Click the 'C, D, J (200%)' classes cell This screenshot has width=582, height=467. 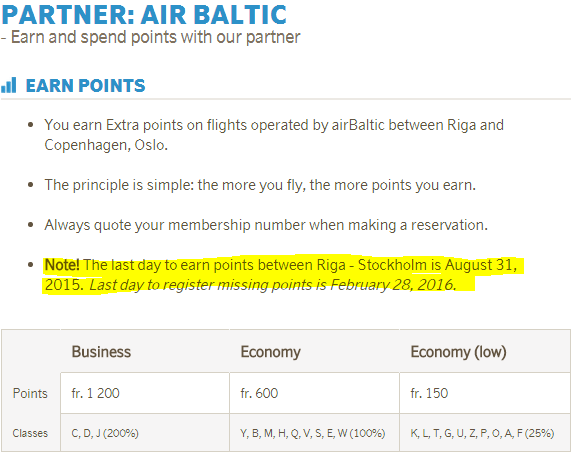(x=145, y=433)
